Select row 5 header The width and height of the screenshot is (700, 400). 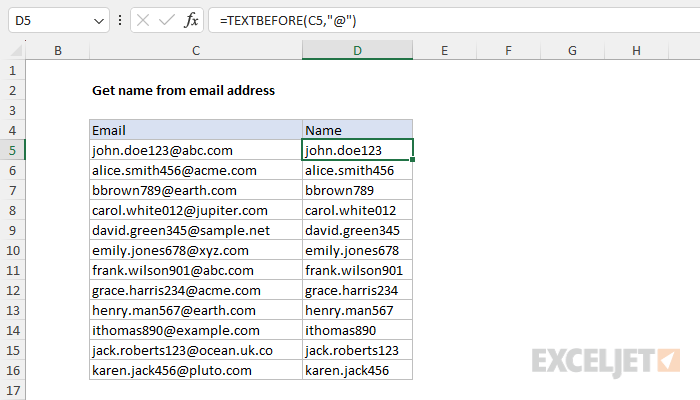12,150
